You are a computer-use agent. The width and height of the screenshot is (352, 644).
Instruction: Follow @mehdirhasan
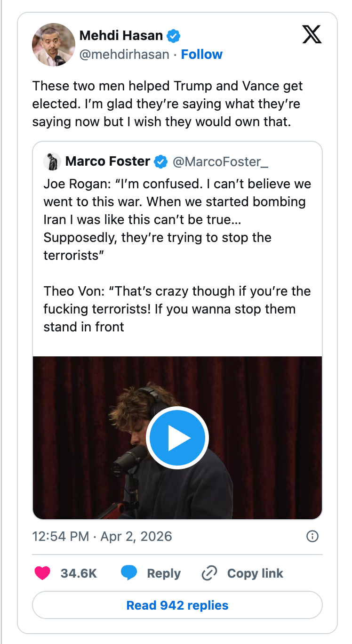pyautogui.click(x=201, y=54)
